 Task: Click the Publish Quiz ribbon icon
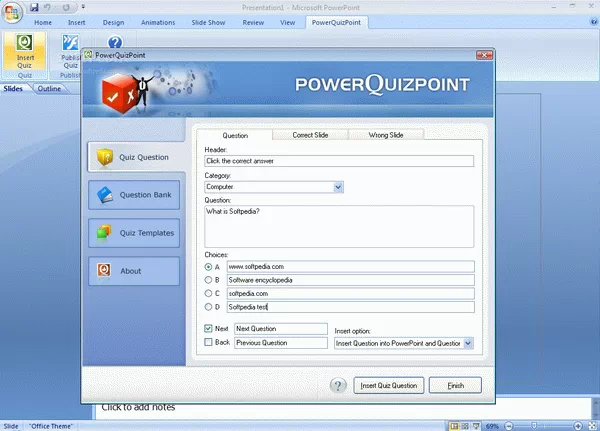coord(70,51)
